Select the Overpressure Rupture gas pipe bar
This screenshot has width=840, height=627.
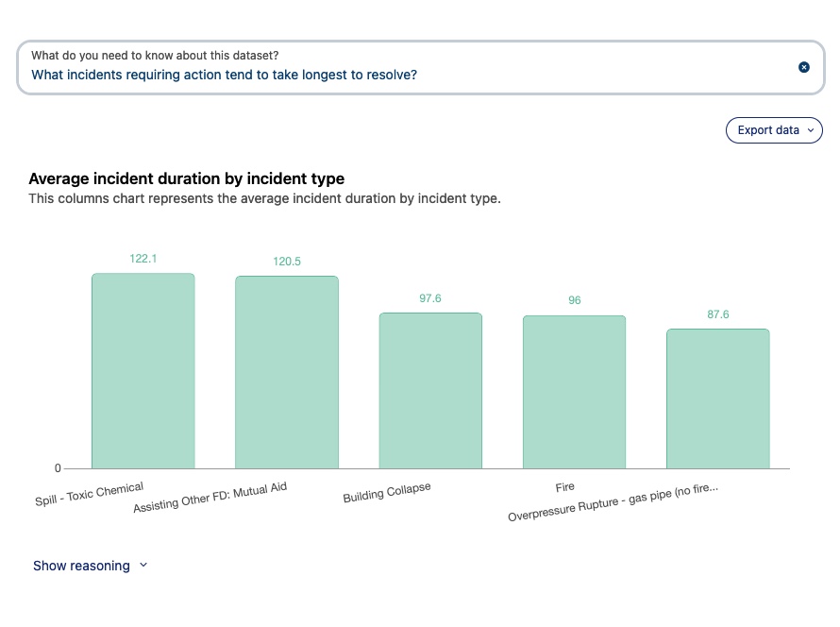(718, 398)
